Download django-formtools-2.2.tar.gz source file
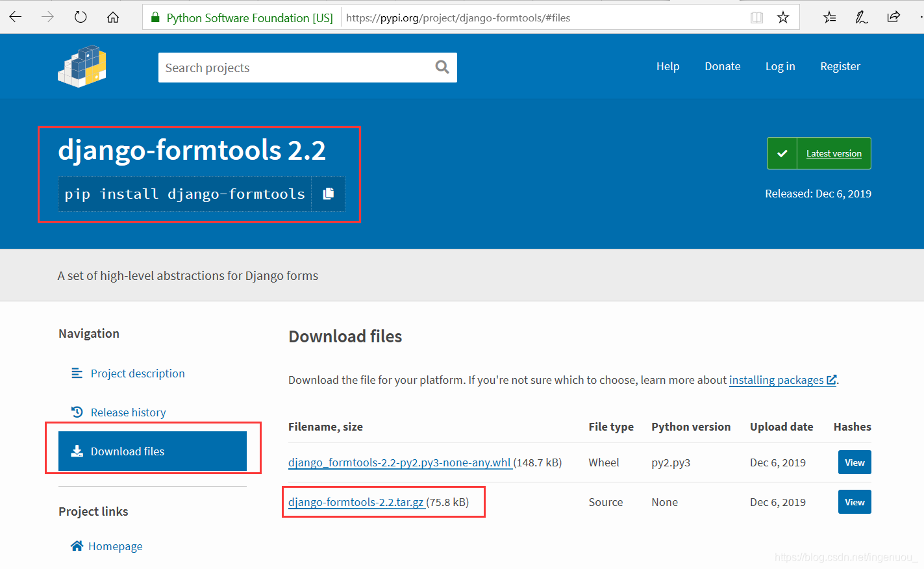The height and width of the screenshot is (569, 924). pyautogui.click(x=356, y=502)
